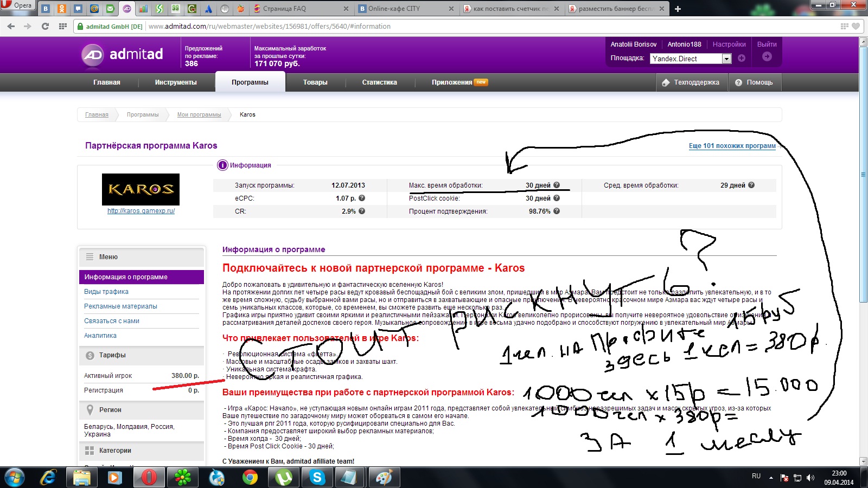The image size is (868, 488).
Task: Open a new browser tab
Action: (678, 9)
